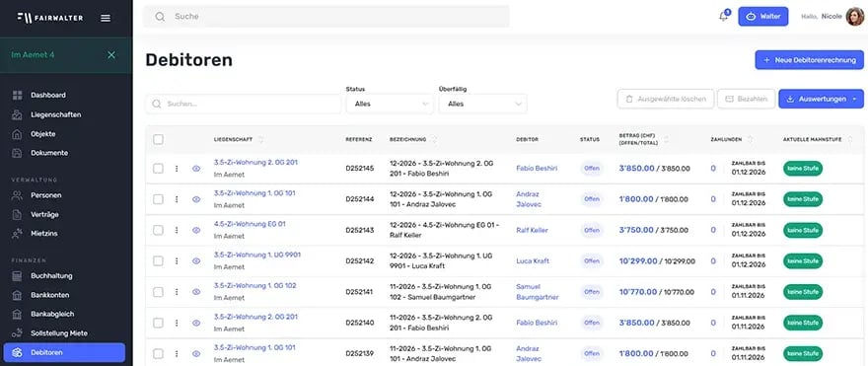Screen dimensions: 868x366
Task: Open Mietzins in the sidebar
Action: coord(44,234)
